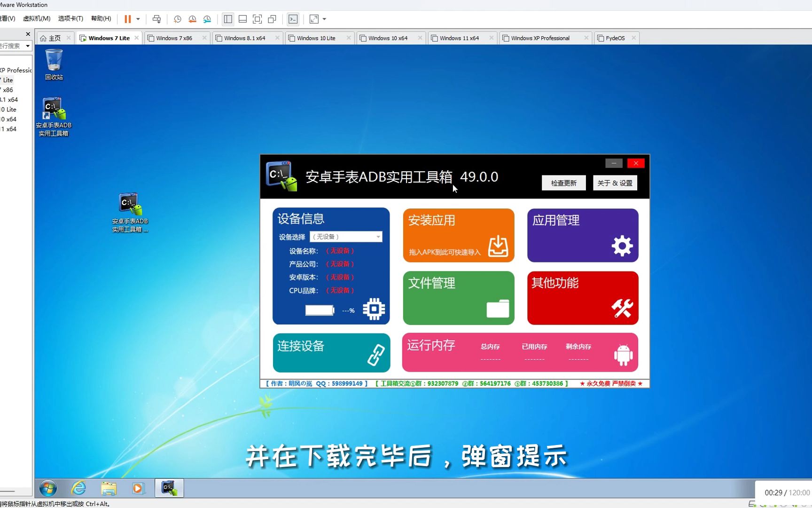Expand the library search dropdown arrow

click(x=28, y=46)
